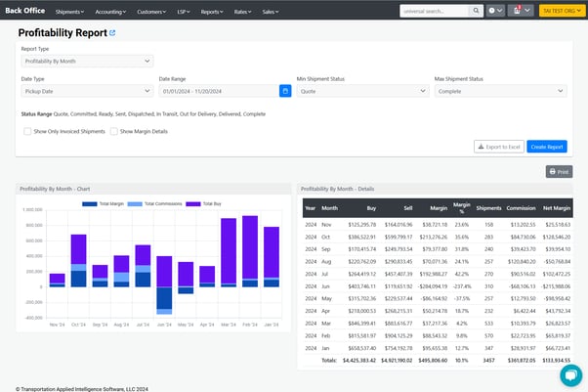Go to Back Office home logo

[25, 11]
